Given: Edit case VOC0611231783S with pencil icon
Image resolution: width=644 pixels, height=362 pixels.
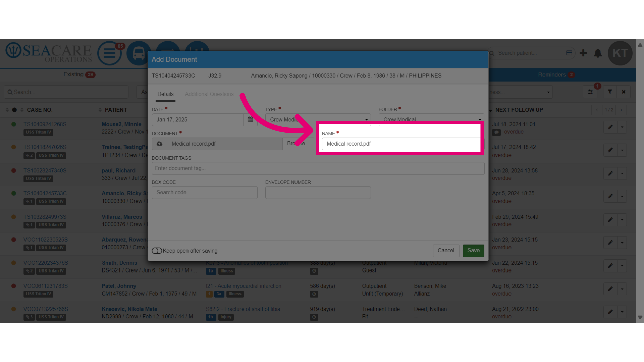Looking at the screenshot, I should click(610, 289).
